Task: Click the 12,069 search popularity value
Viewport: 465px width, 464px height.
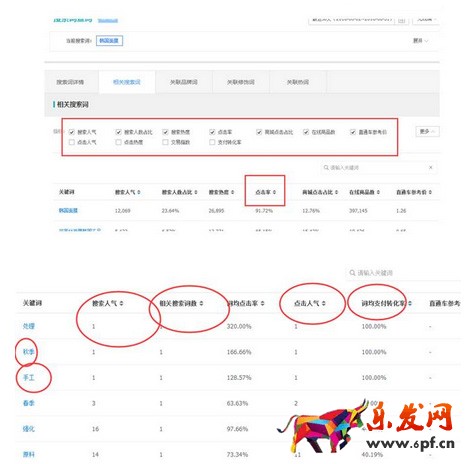Action: 122,211
